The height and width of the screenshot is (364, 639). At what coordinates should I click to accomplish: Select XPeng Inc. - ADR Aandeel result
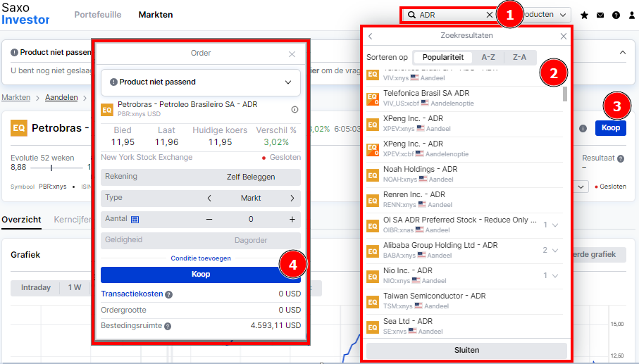pyautogui.click(x=464, y=123)
